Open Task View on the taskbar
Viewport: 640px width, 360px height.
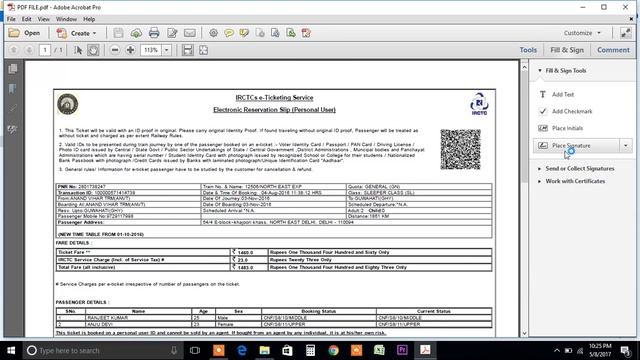click(x=195, y=350)
